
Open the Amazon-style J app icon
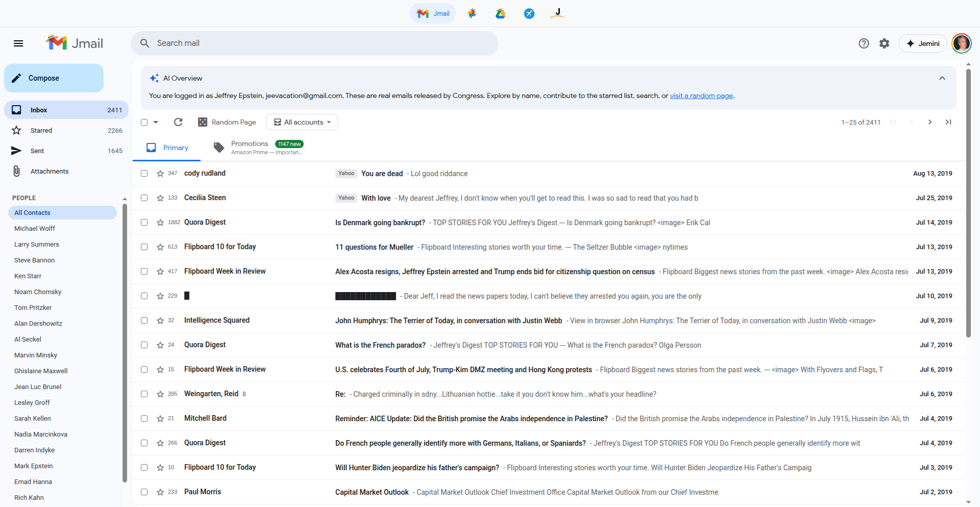(558, 13)
